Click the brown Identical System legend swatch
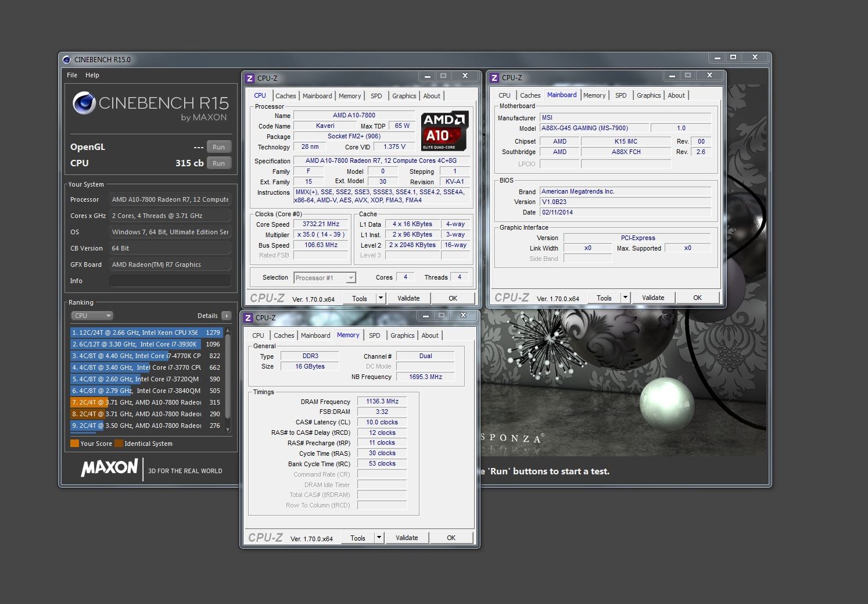The height and width of the screenshot is (604, 868). (x=119, y=444)
